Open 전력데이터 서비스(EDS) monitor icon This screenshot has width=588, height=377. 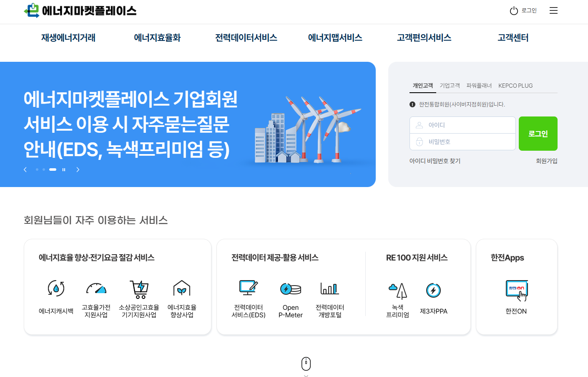tap(249, 288)
